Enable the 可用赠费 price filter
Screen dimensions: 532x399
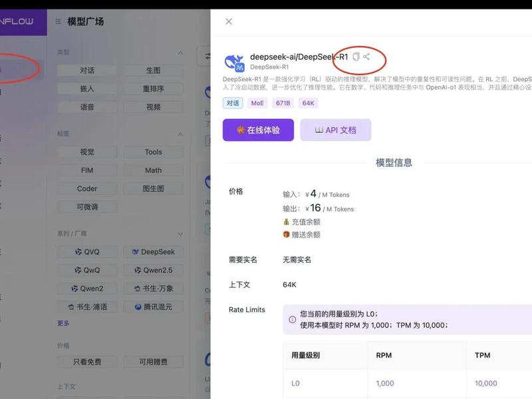pos(154,362)
